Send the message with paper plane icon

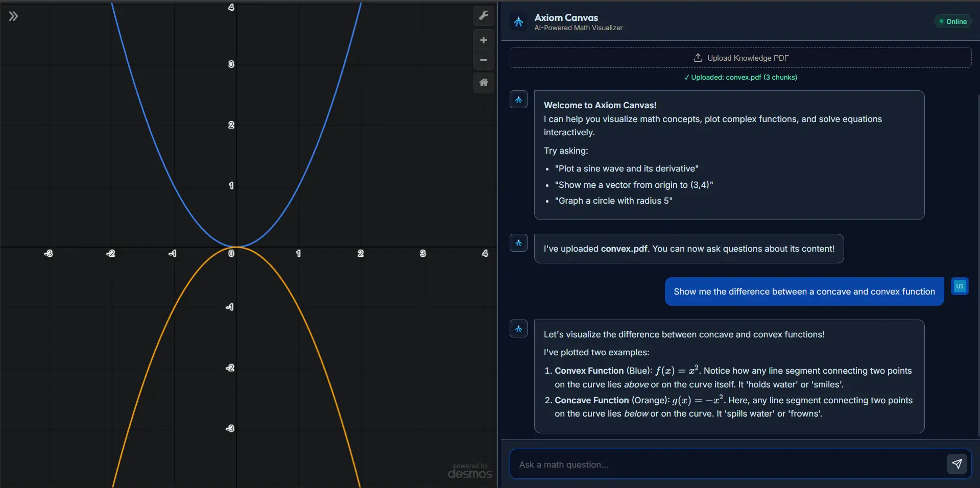click(957, 464)
